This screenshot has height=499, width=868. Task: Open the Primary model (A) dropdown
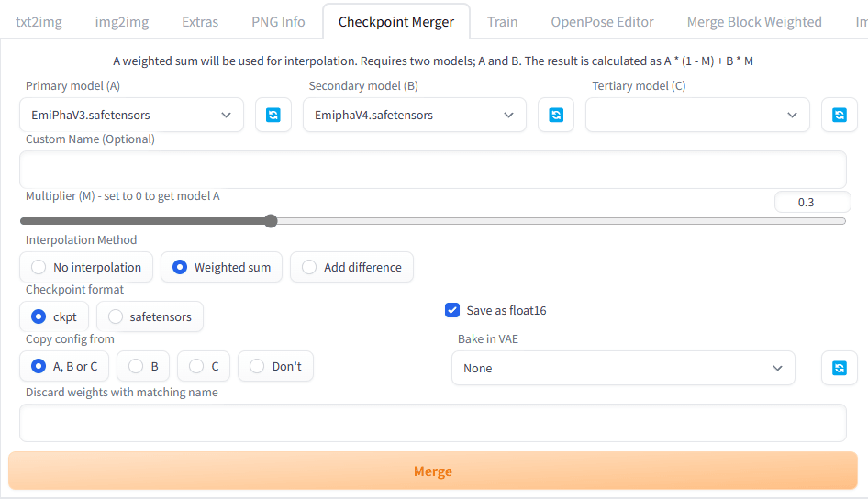click(x=131, y=115)
